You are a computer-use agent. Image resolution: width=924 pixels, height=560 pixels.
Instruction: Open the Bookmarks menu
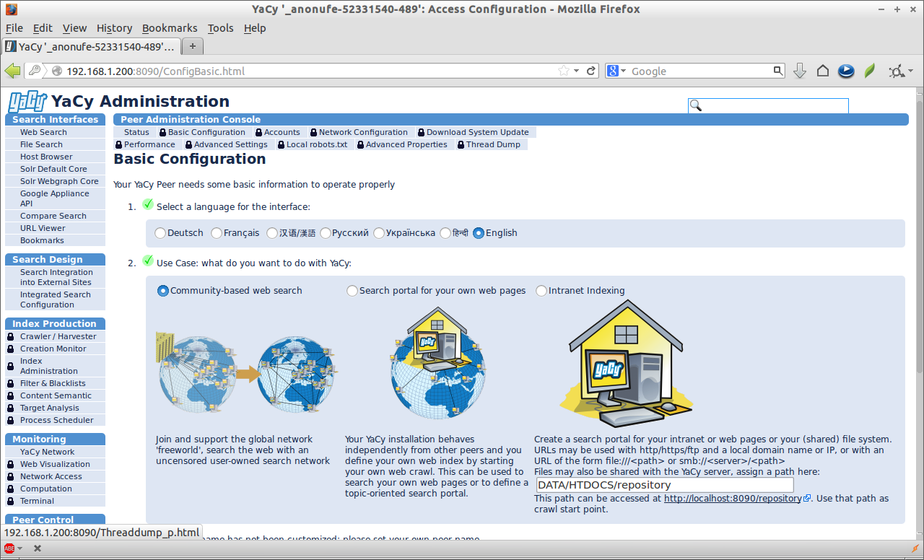point(170,28)
